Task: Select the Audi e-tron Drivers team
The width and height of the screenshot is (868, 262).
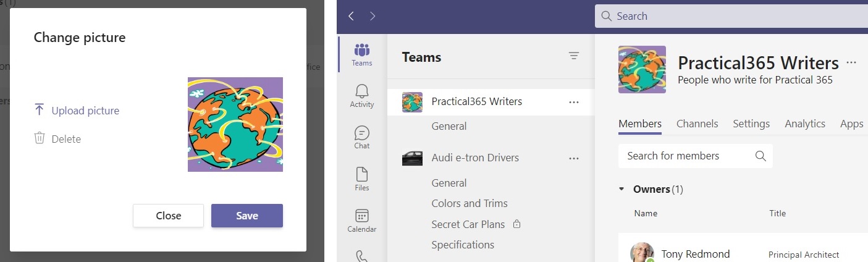Action: 475,158
